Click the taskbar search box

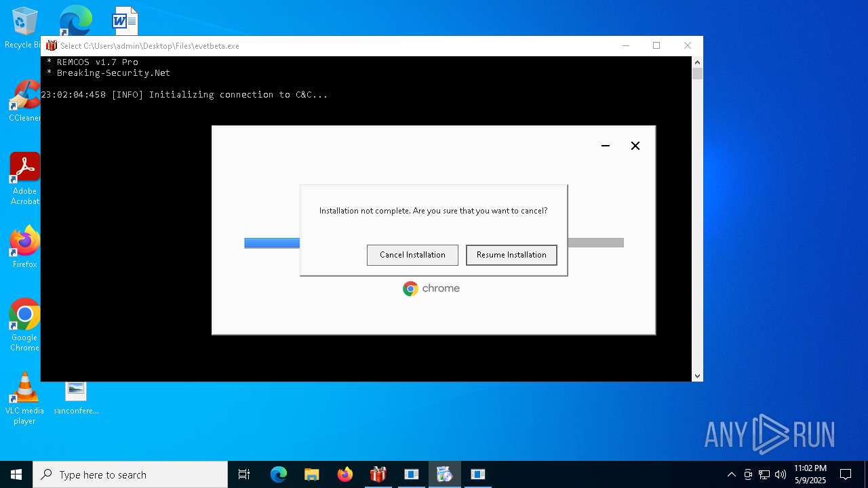tap(130, 474)
